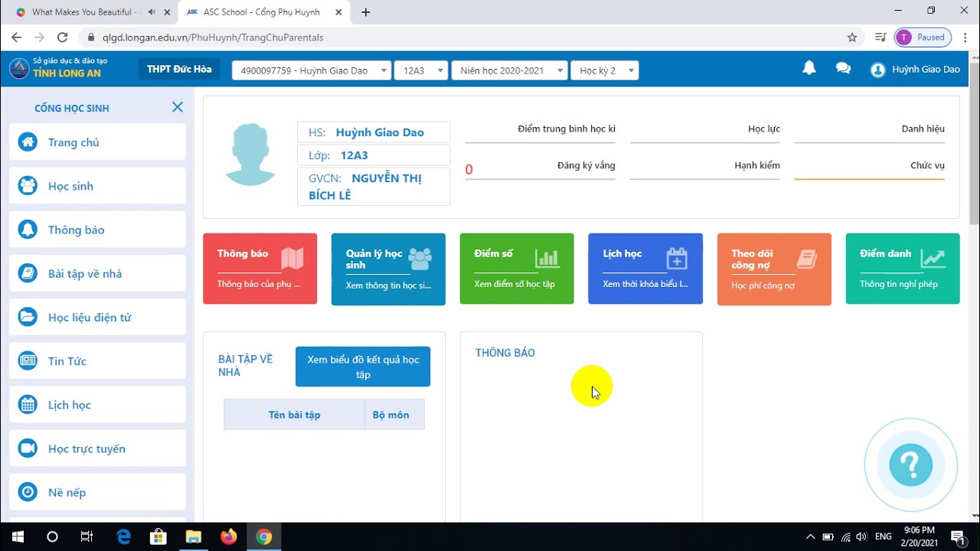
Task: Bookmark this page with the star icon
Action: tap(852, 37)
